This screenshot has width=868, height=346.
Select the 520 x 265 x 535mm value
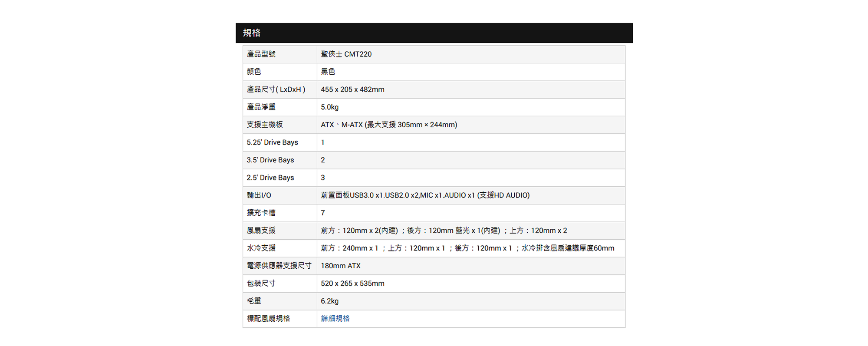point(353,283)
